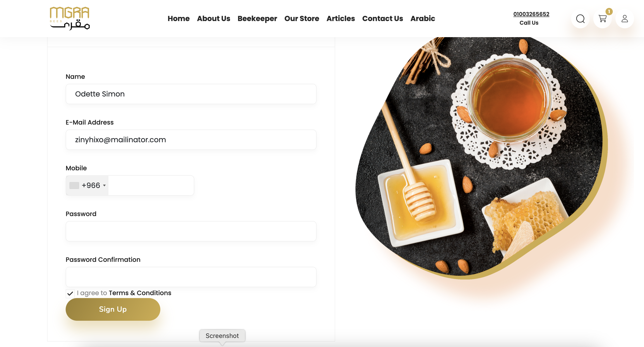This screenshot has height=347, width=644.
Task: Toggle the Terms & Conditions checkbox
Action: click(70, 294)
